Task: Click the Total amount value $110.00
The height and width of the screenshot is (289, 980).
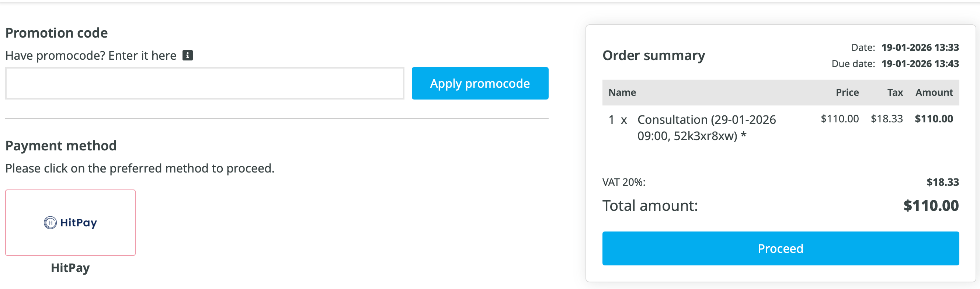Action: [931, 206]
